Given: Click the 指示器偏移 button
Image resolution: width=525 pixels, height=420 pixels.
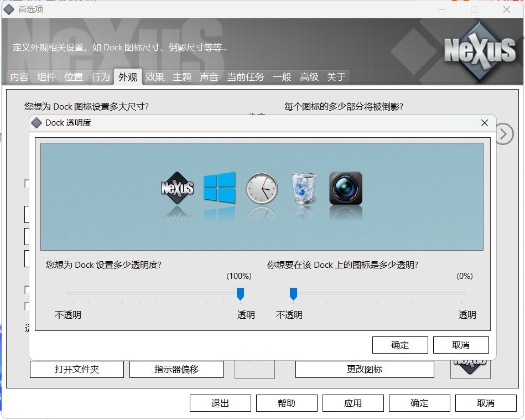Looking at the screenshot, I should [176, 369].
